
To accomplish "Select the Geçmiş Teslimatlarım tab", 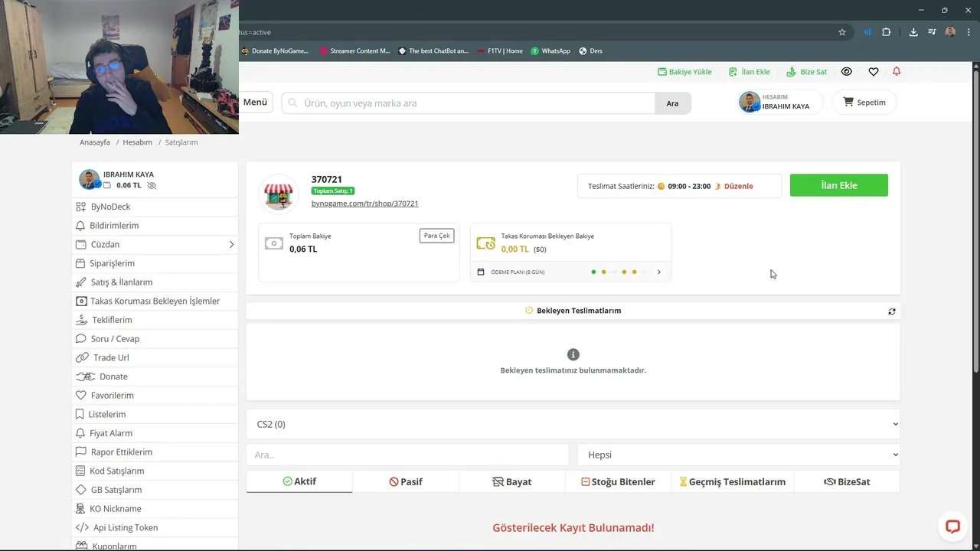I will click(x=733, y=481).
